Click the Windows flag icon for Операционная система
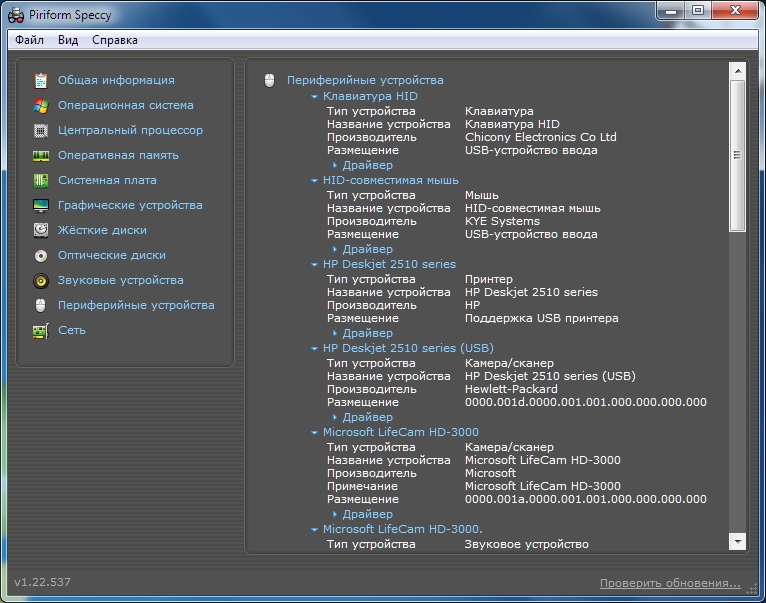This screenshot has height=603, width=766. coord(41,106)
